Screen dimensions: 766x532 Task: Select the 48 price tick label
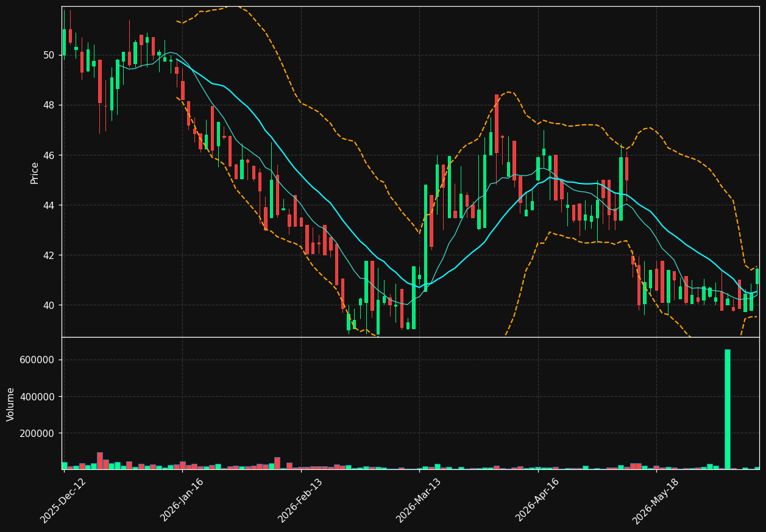point(50,105)
